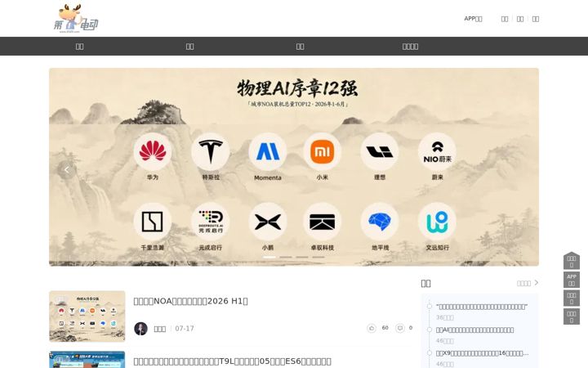
Task: Click the author avatar dated 07-17
Action: point(140,329)
